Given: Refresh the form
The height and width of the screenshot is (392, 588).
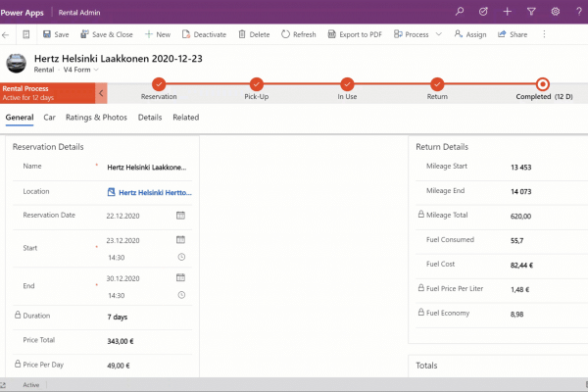Looking at the screenshot, I should [299, 34].
